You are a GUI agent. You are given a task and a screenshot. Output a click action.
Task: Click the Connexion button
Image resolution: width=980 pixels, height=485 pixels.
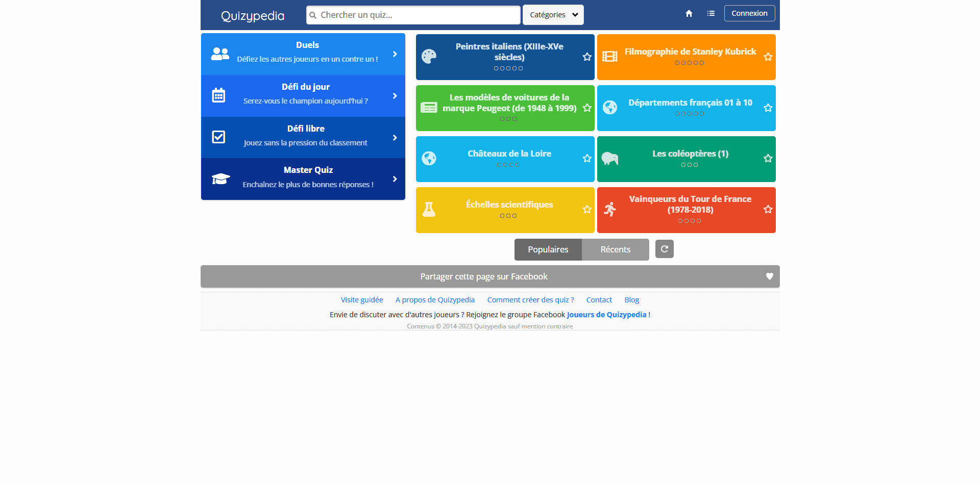[x=749, y=13]
